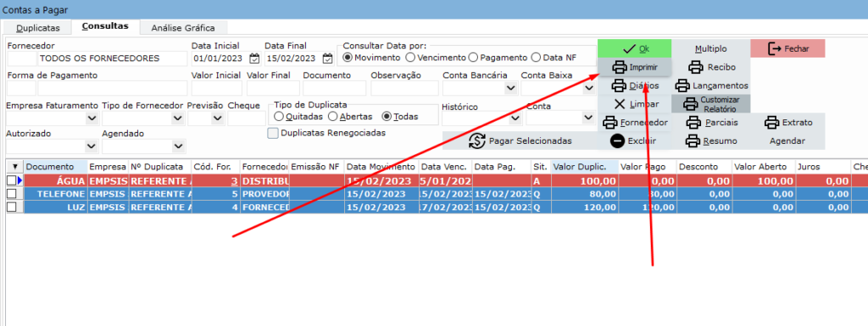Open the Histórico dropdown

pyautogui.click(x=515, y=118)
